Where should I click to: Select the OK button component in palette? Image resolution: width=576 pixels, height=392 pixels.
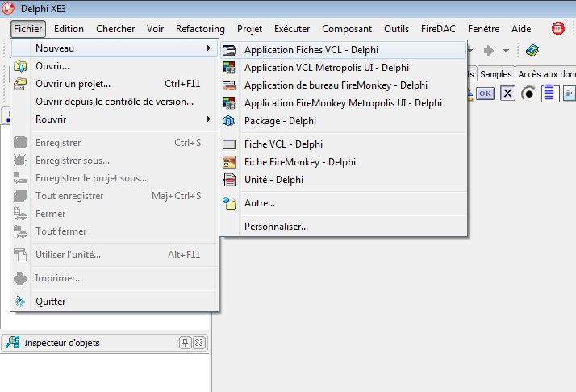(486, 94)
